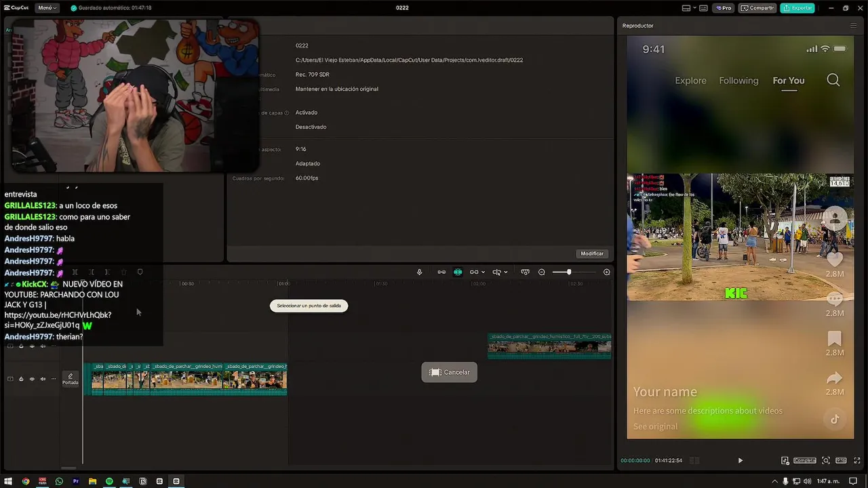Viewport: 868px width, 488px height.
Task: Click the preview zoom magnifier icon
Action: pyautogui.click(x=826, y=460)
